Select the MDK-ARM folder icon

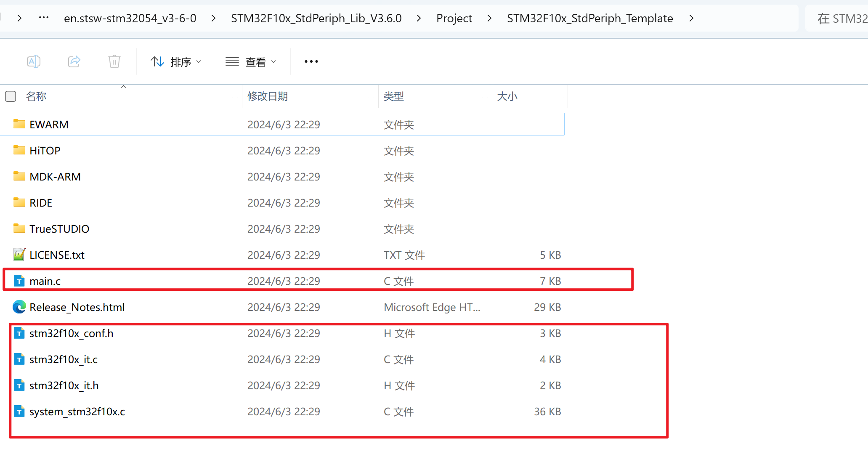tap(19, 176)
